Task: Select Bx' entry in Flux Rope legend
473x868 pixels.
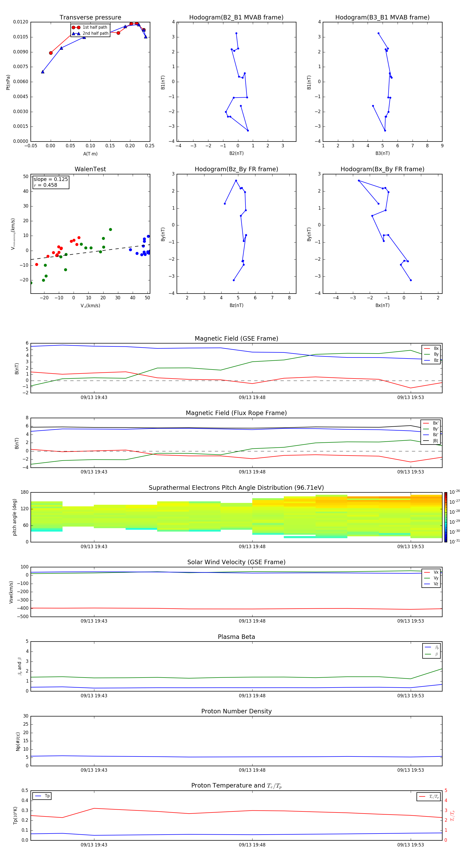Action: 431,423
